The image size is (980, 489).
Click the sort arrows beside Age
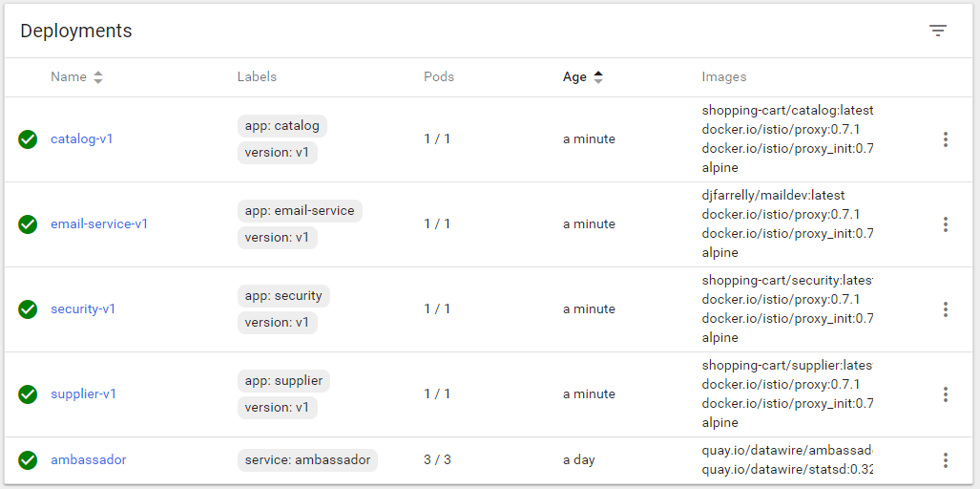point(598,77)
